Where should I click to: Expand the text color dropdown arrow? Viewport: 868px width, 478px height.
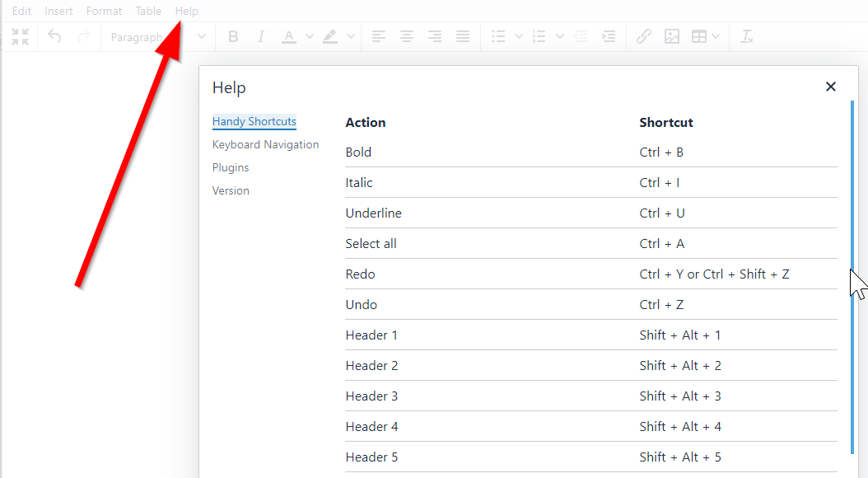(x=310, y=36)
